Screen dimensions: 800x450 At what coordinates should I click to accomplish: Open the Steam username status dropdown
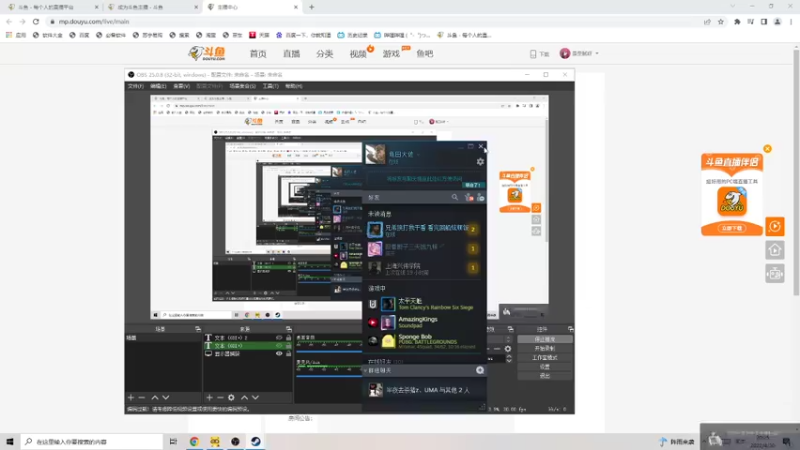pos(418,154)
